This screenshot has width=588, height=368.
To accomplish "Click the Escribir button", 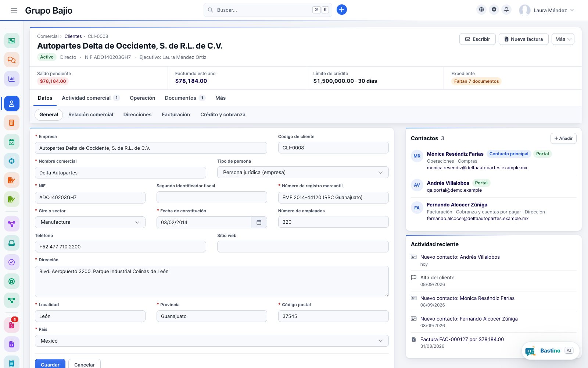I will coord(477,39).
